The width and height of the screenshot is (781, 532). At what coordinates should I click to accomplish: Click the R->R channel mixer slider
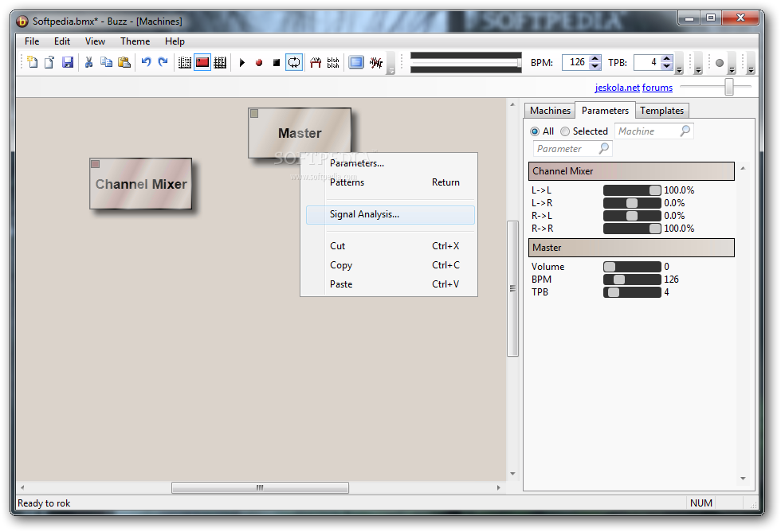click(x=632, y=229)
